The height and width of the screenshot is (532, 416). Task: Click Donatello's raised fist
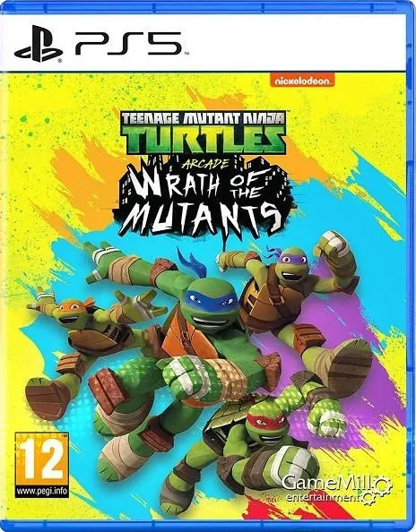pos(332,245)
